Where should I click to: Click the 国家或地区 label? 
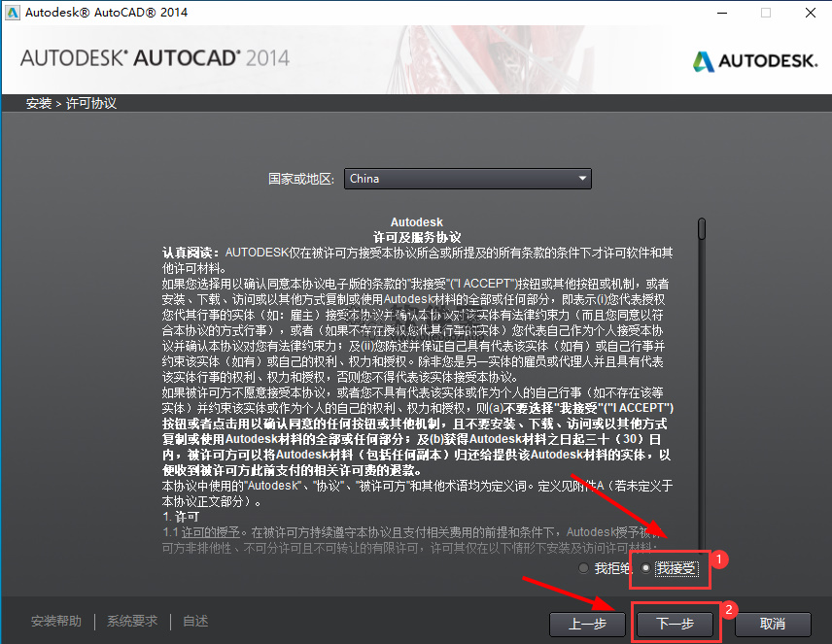tap(301, 179)
